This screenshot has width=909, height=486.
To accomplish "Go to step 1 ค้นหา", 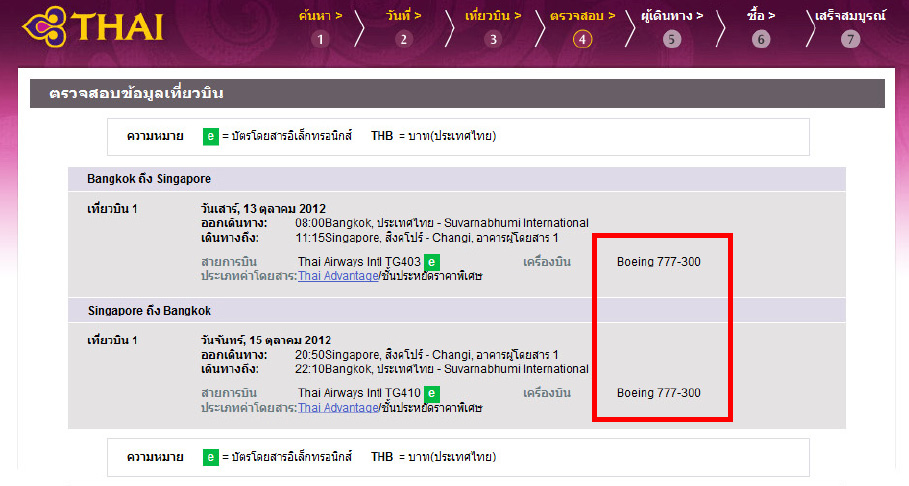I will (320, 27).
